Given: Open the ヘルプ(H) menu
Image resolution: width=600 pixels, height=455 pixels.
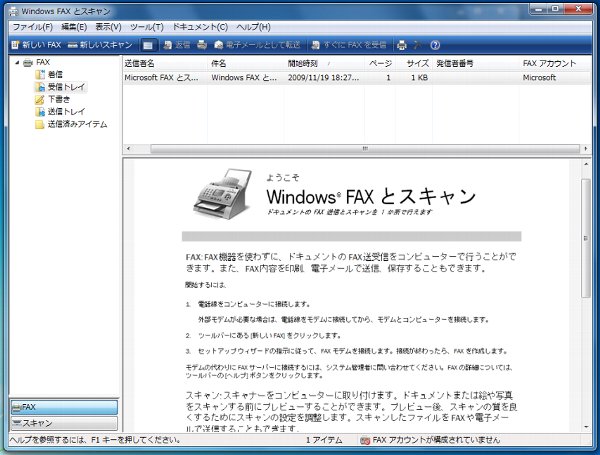Looking at the screenshot, I should (x=253, y=27).
